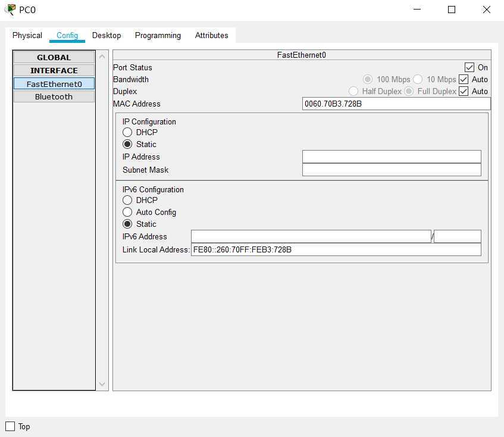Select the 100 Mbps radio button
The width and height of the screenshot is (504, 437).
point(368,79)
